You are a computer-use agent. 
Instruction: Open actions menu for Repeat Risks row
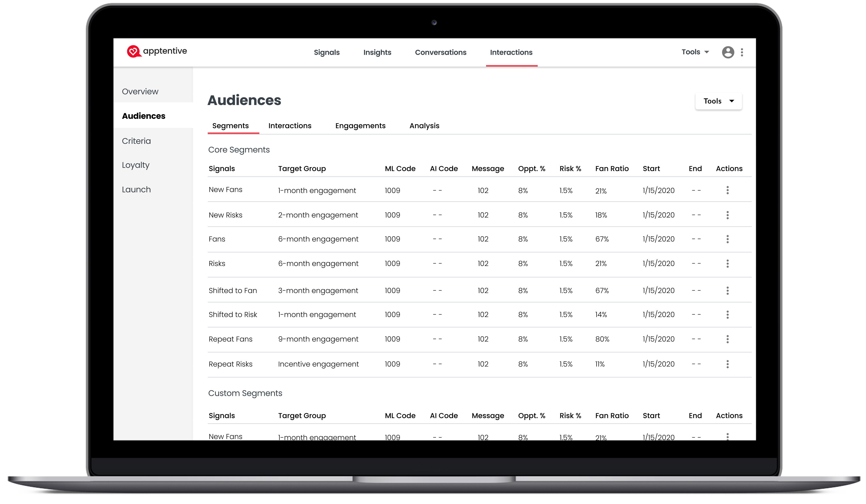click(x=728, y=364)
